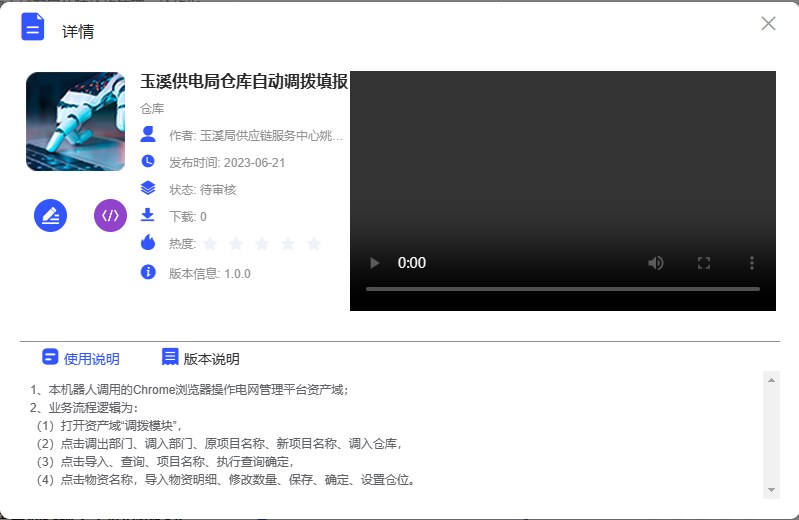This screenshot has width=799, height=520.
Task: Close the 详情 dialog
Action: tap(768, 23)
